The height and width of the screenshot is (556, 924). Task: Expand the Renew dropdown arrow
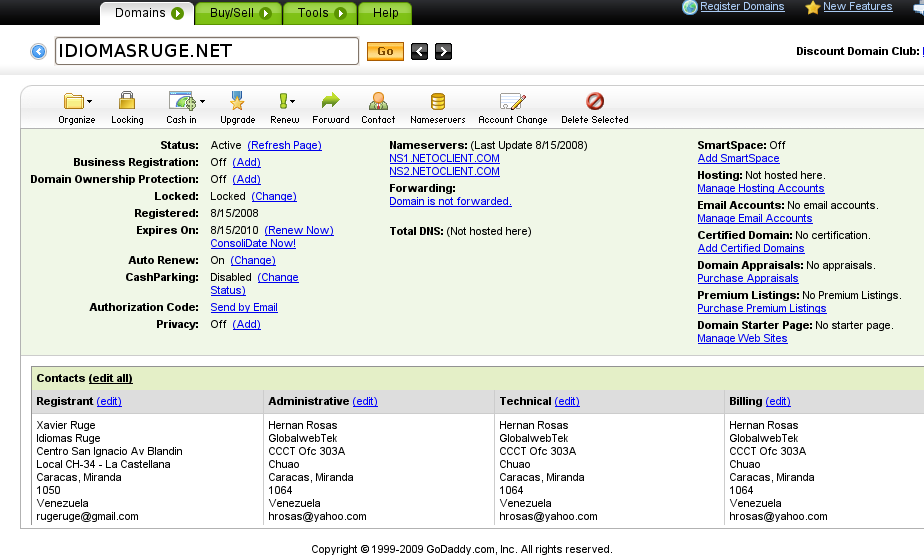click(x=292, y=101)
